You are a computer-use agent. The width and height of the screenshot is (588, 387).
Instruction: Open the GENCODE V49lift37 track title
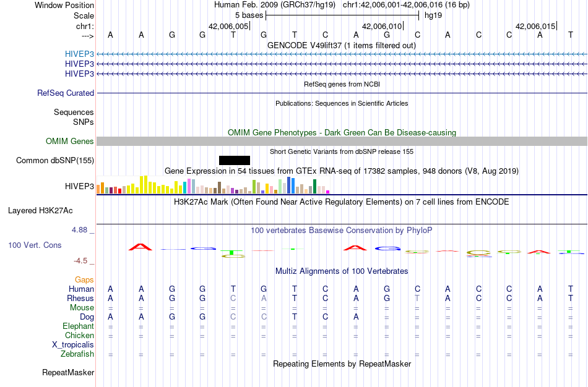click(x=342, y=45)
